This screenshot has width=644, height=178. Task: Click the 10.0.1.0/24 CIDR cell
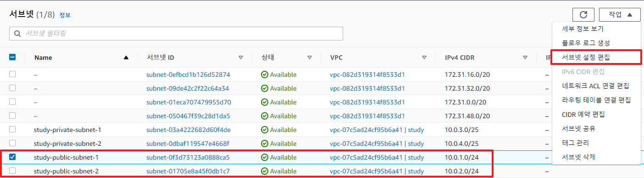click(462, 157)
